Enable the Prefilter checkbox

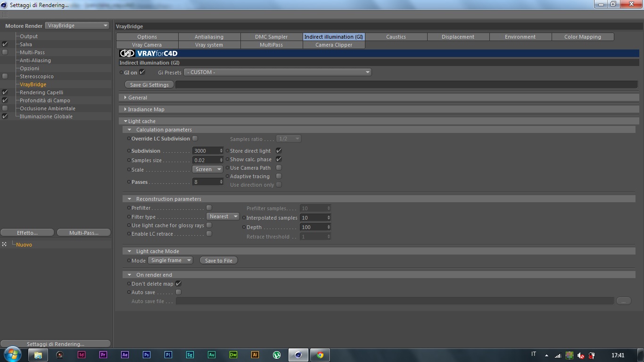[x=209, y=208]
